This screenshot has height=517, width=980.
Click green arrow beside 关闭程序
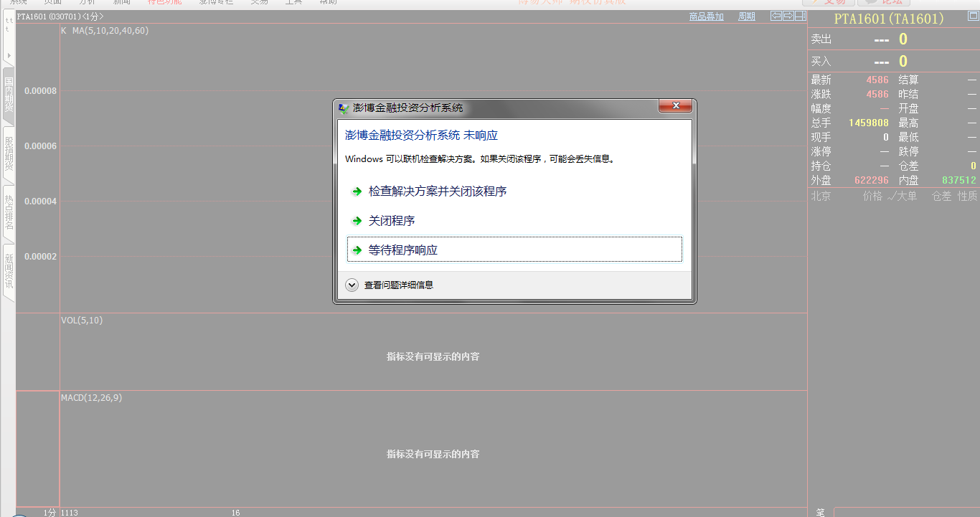click(357, 221)
